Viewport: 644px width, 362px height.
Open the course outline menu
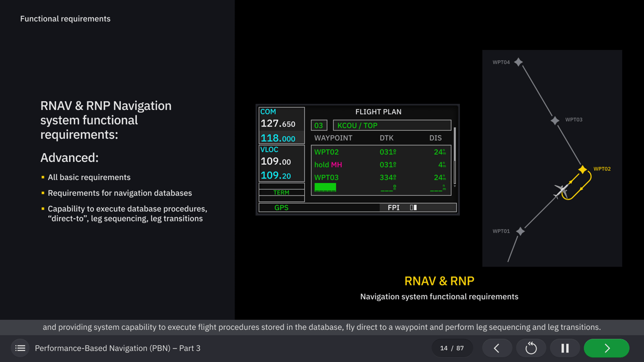20,348
